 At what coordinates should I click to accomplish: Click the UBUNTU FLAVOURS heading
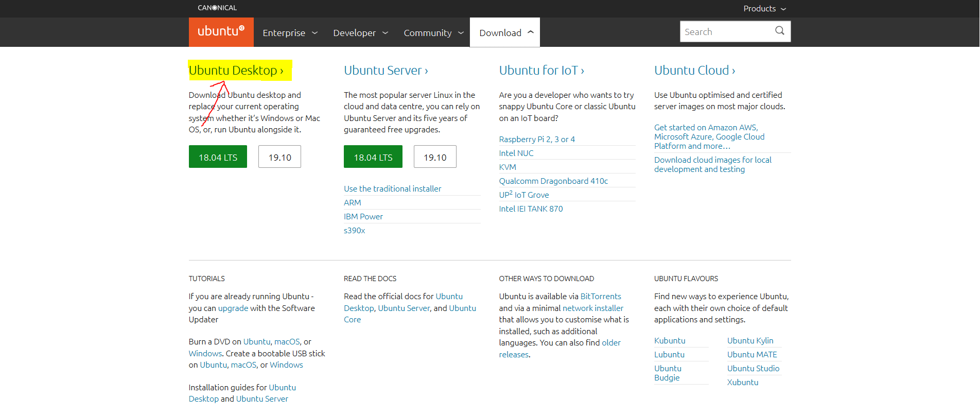[x=686, y=279]
